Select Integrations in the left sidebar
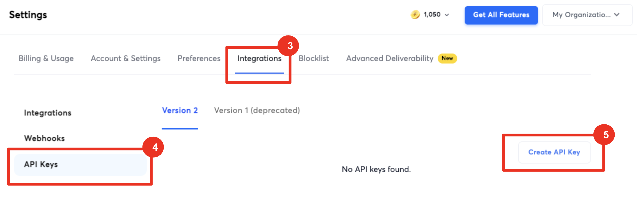The width and height of the screenshot is (644, 212). [48, 113]
